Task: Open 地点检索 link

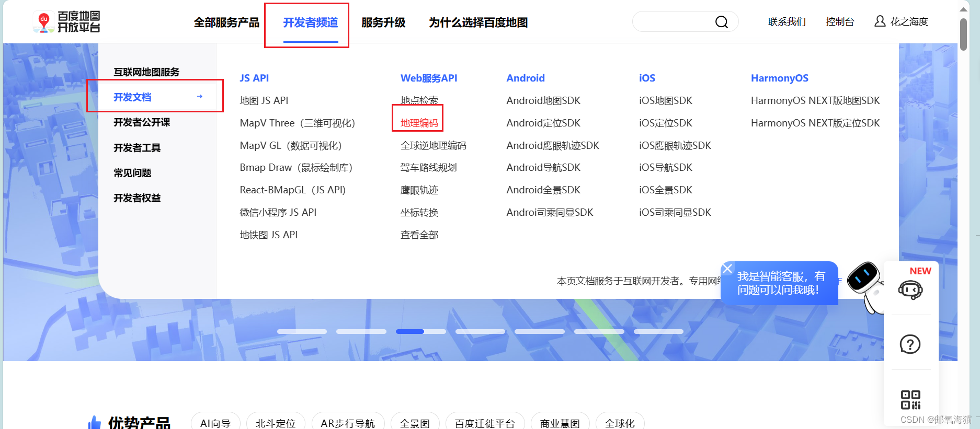Action: (419, 100)
